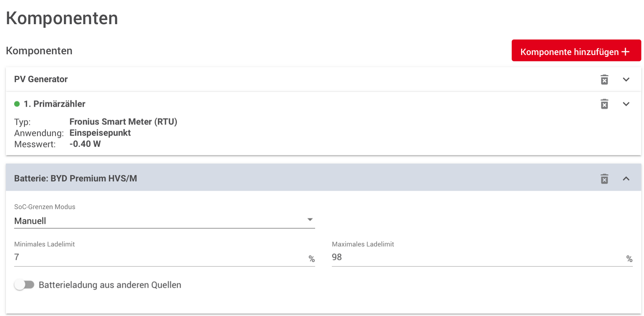Screen dimensions: 644x316
Task: Click the Batterieladung aus anderen Quellen label
Action: point(110,285)
